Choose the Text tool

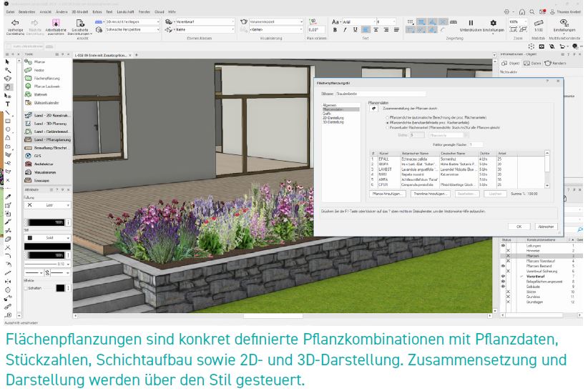(x=7, y=104)
